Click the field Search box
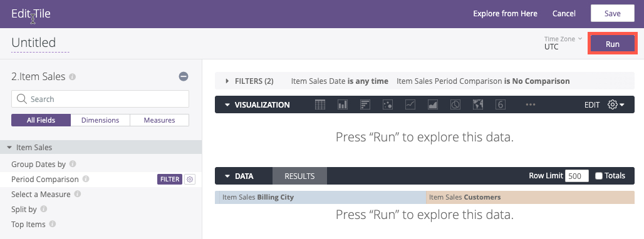Image resolution: width=644 pixels, height=239 pixels. point(100,99)
